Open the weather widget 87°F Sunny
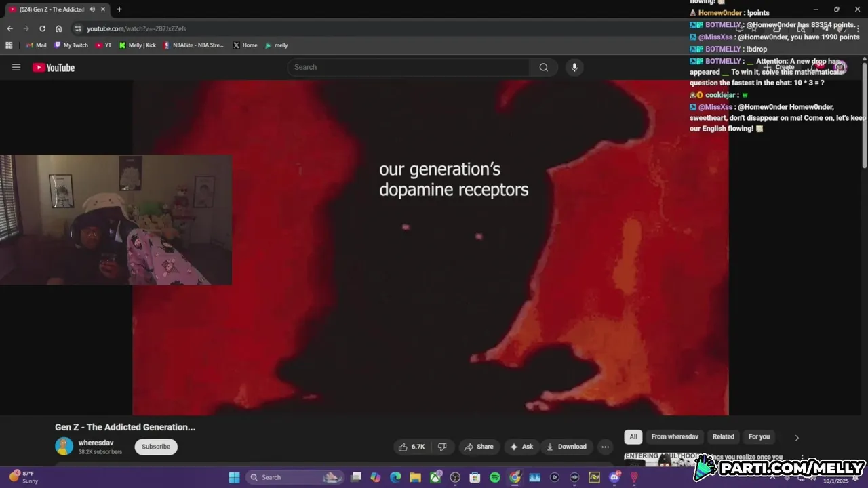This screenshot has width=868, height=488. click(24, 477)
